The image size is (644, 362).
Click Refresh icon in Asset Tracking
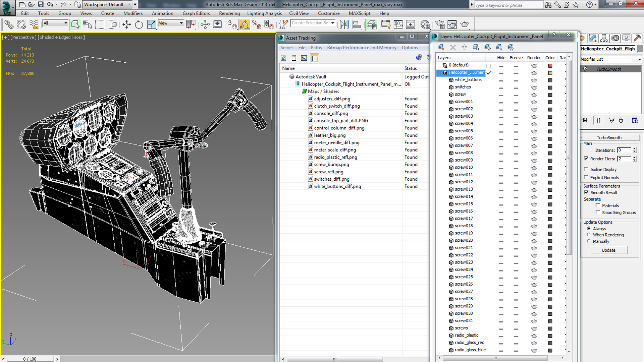coord(283,58)
